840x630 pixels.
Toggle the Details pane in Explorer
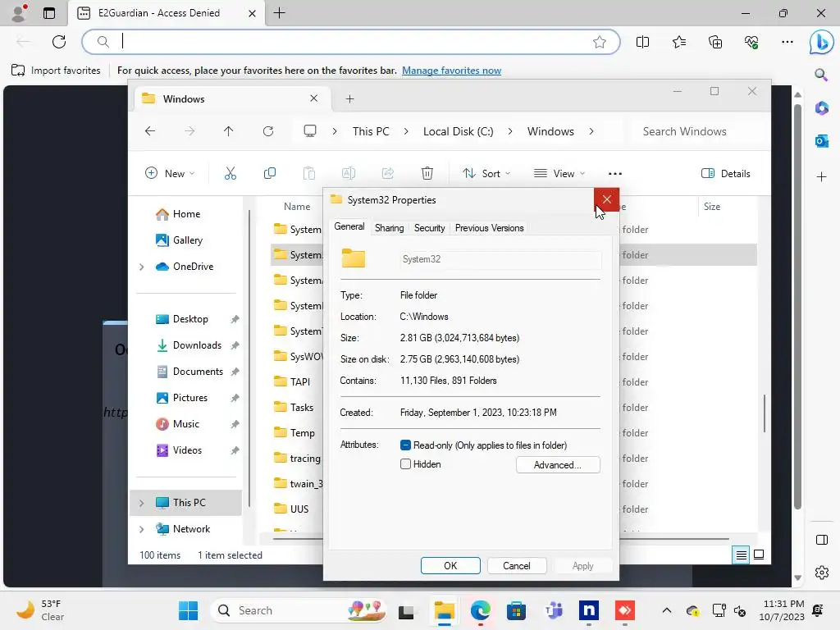point(725,174)
